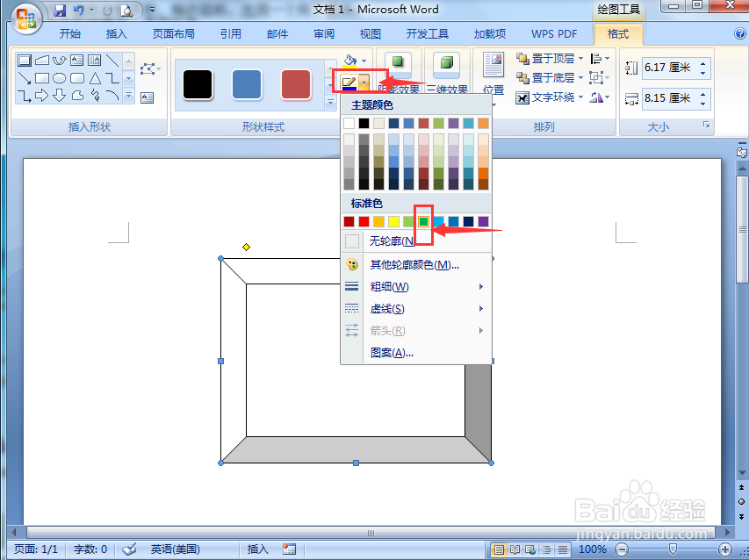The image size is (749, 560).
Task: Click the macro recording status icon
Action: click(289, 549)
